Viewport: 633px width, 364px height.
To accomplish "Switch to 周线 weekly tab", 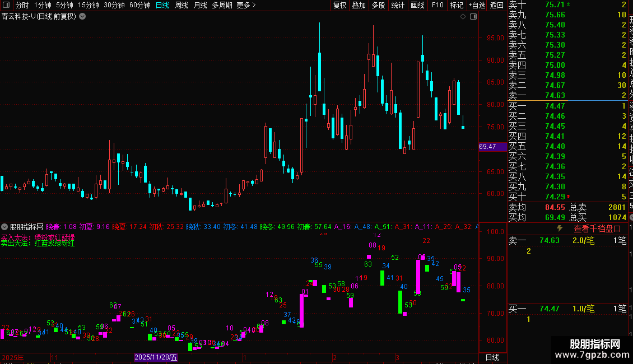I will point(181,5).
